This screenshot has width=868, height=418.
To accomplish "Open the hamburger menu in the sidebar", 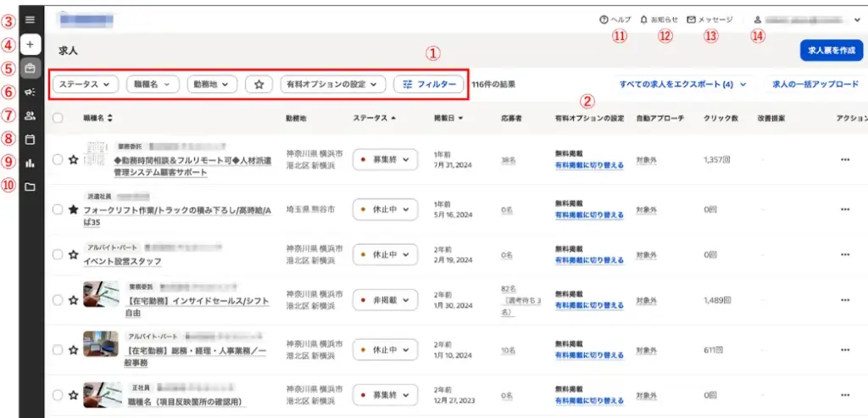I will pos(31,19).
